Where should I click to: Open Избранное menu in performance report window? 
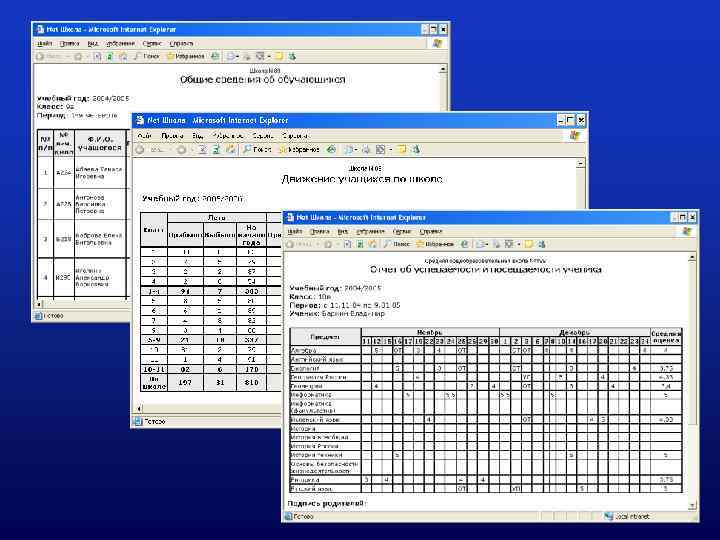[x=370, y=231]
